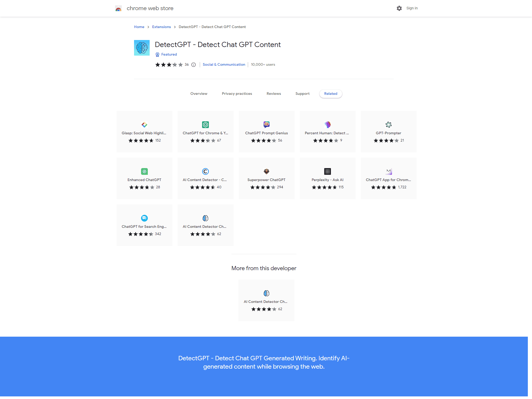The image size is (532, 399).
Task: Click the Superpower ChatGPT icon
Action: (x=267, y=171)
